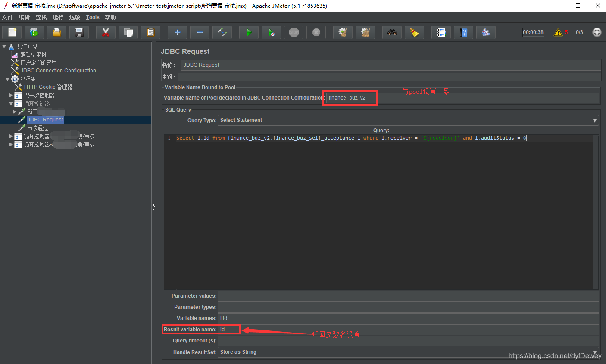
Task: Click the 名称 name input field
Action: coord(391,65)
